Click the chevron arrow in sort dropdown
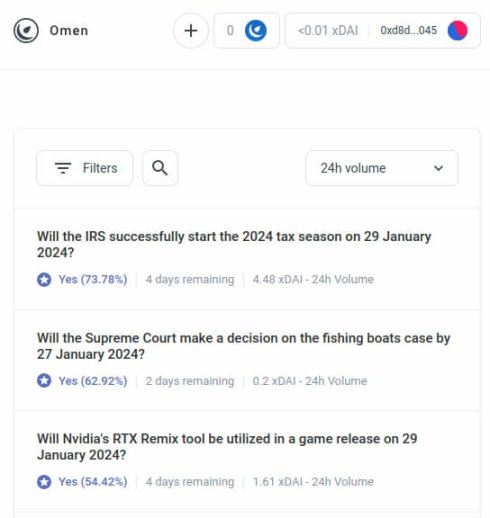Viewport: 490px width, 518px height. (x=438, y=168)
